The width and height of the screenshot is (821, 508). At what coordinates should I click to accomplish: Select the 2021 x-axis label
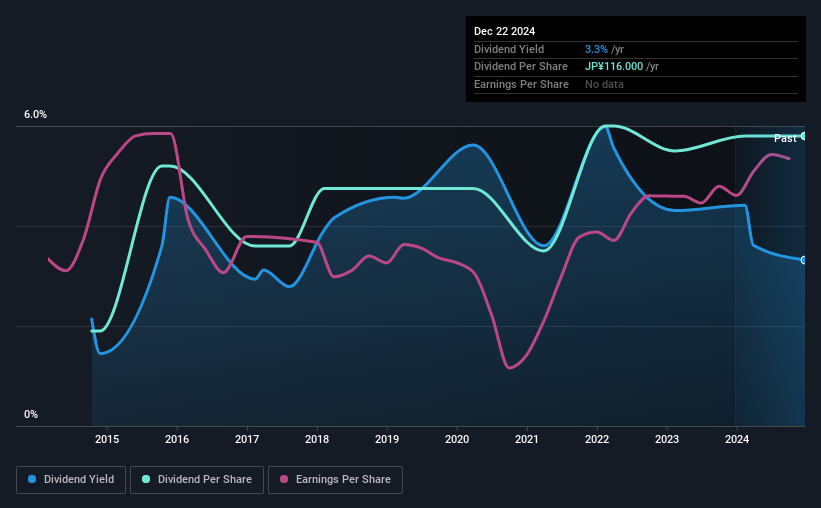click(527, 439)
